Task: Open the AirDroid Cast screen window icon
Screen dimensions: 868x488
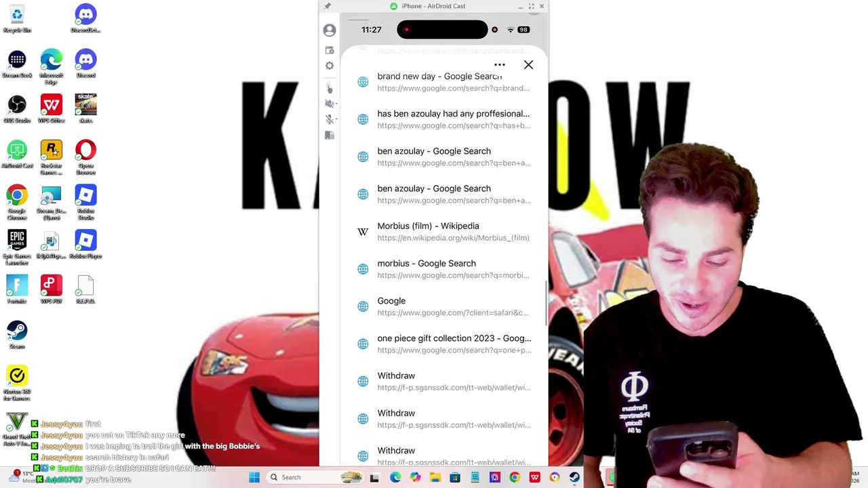Action: 330,50
